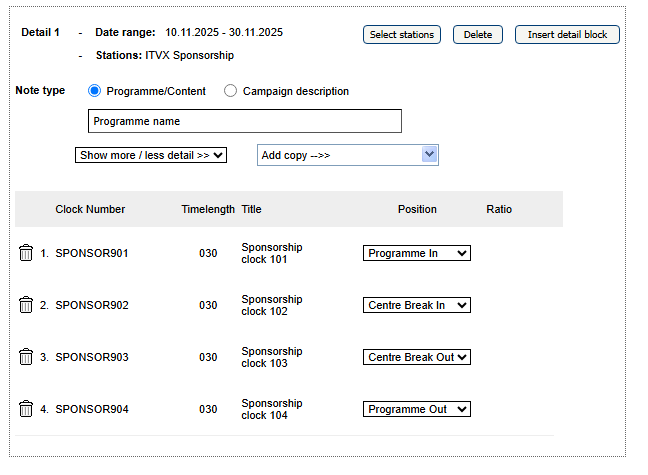
Task: Expand the Add copy dropdown
Action: coord(347,155)
